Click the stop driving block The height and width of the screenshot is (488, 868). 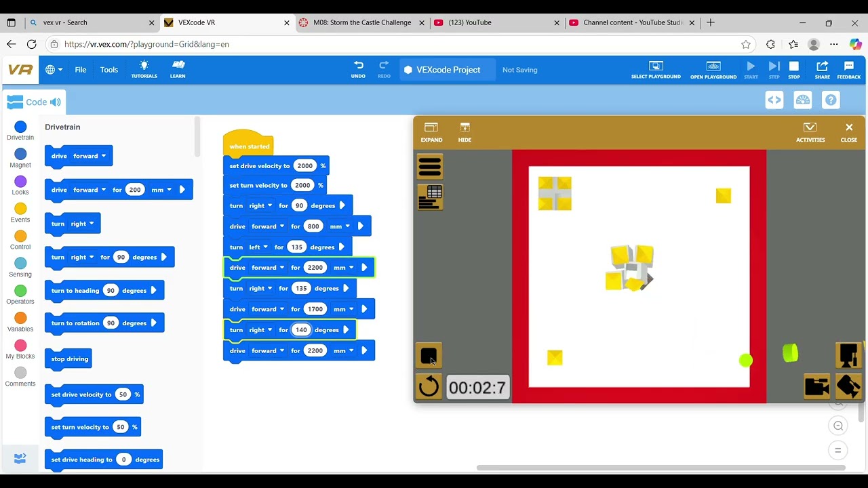pyautogui.click(x=68, y=359)
